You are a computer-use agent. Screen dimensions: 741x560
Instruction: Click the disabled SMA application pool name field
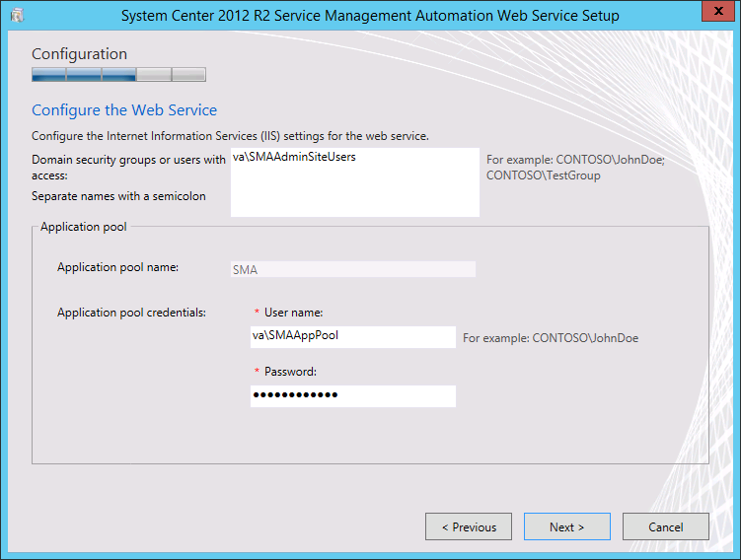tap(353, 269)
